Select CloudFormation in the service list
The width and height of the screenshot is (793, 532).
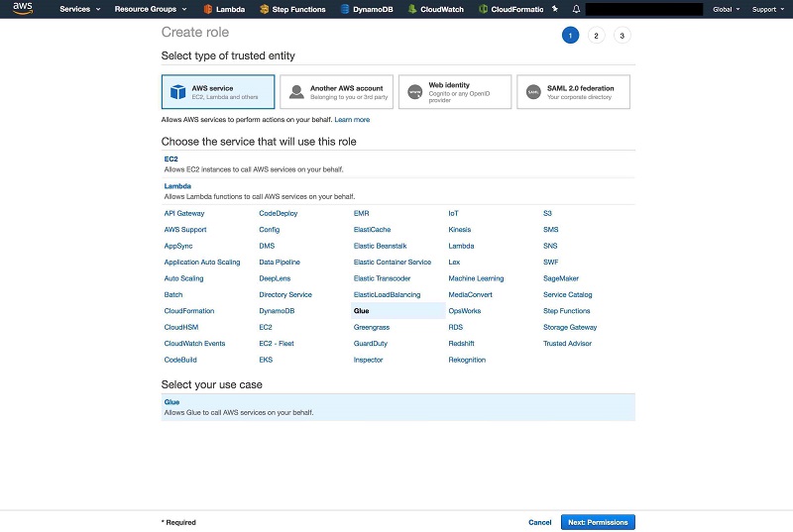pos(189,311)
